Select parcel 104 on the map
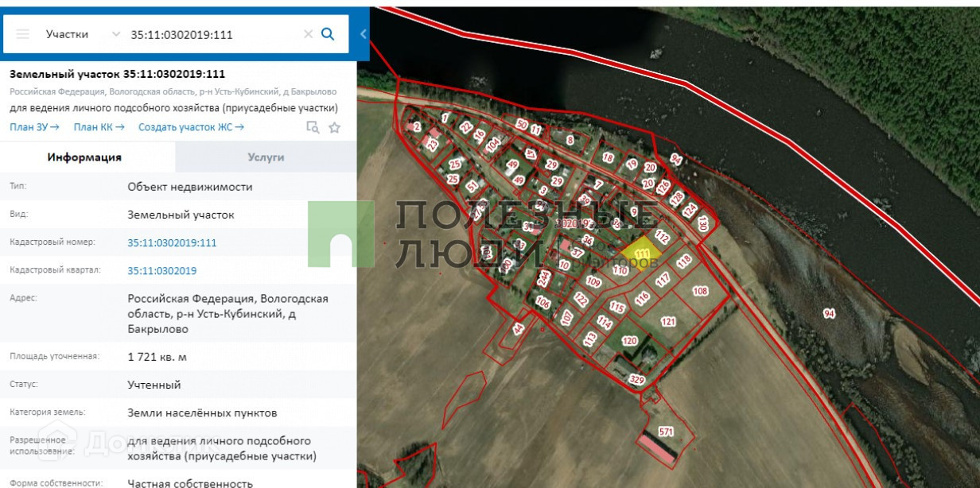Image resolution: width=980 pixels, height=488 pixels. [x=494, y=145]
